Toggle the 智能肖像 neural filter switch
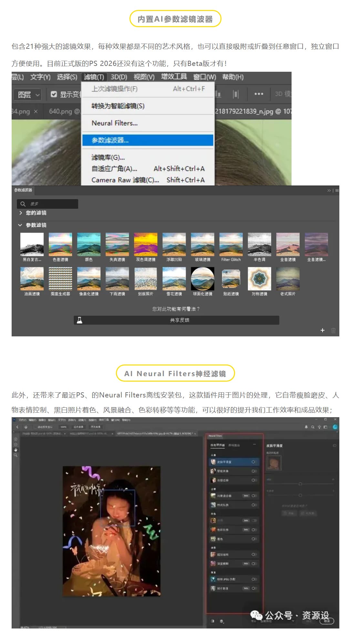Image resolution: width=350 pixels, height=644 pixels. [x=254, y=471]
